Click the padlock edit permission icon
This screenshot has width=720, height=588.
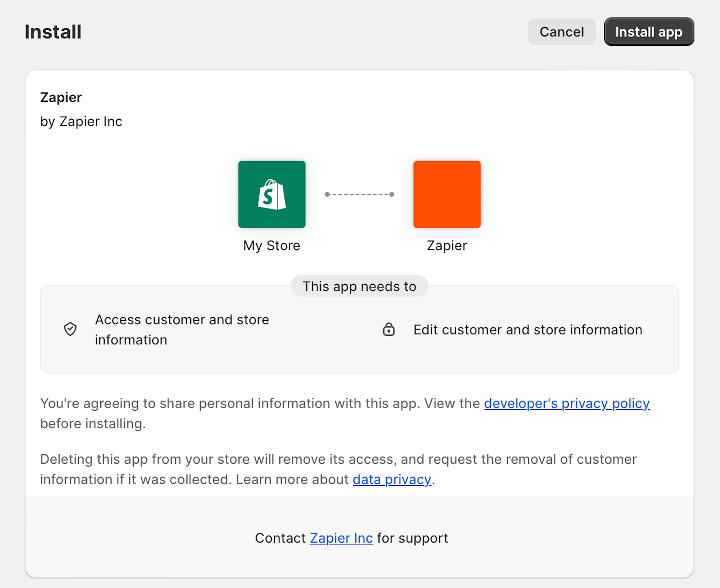point(389,329)
